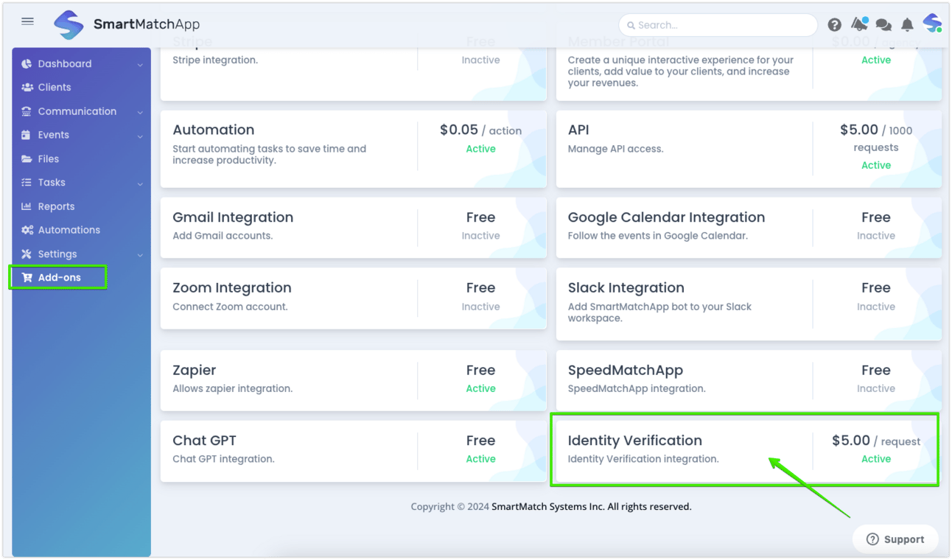Click Inactive status on Gmail Integration
The height and width of the screenshot is (560, 952).
pyautogui.click(x=480, y=236)
